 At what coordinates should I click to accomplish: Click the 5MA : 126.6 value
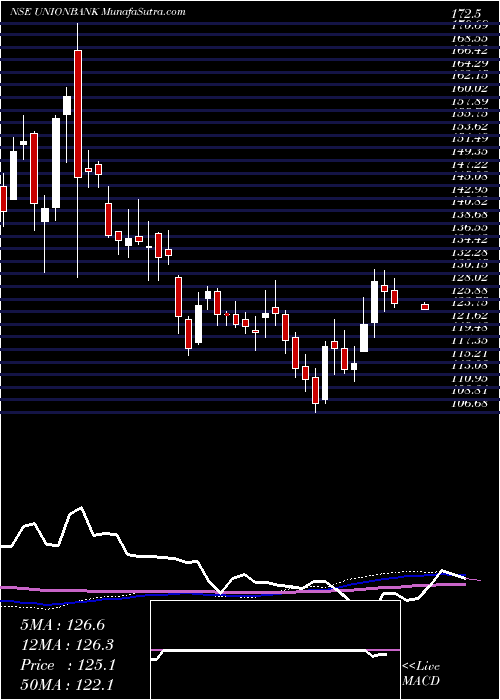[x=62, y=625]
